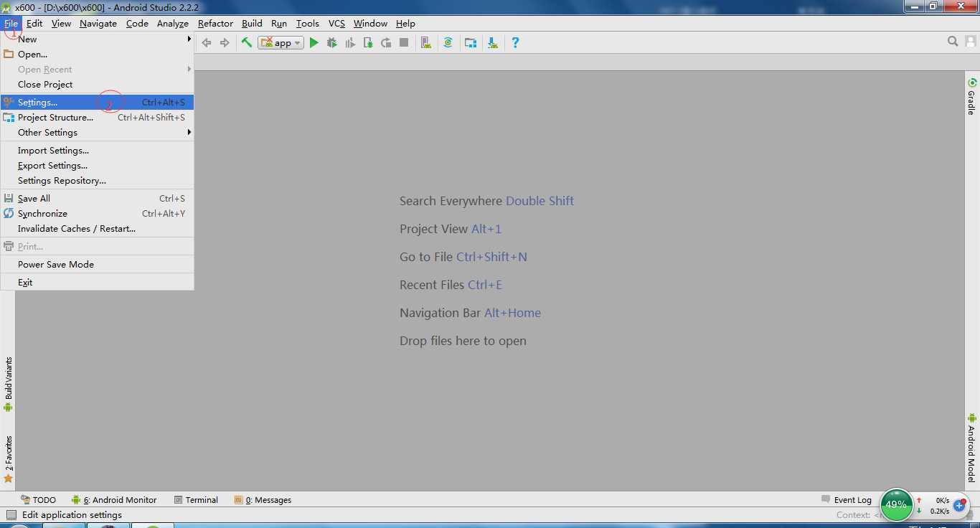Click the Rerun icon in toolbar

pos(386,43)
